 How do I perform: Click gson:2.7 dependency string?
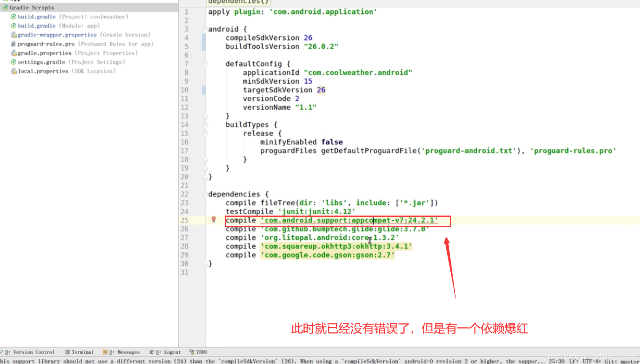[x=328, y=255]
